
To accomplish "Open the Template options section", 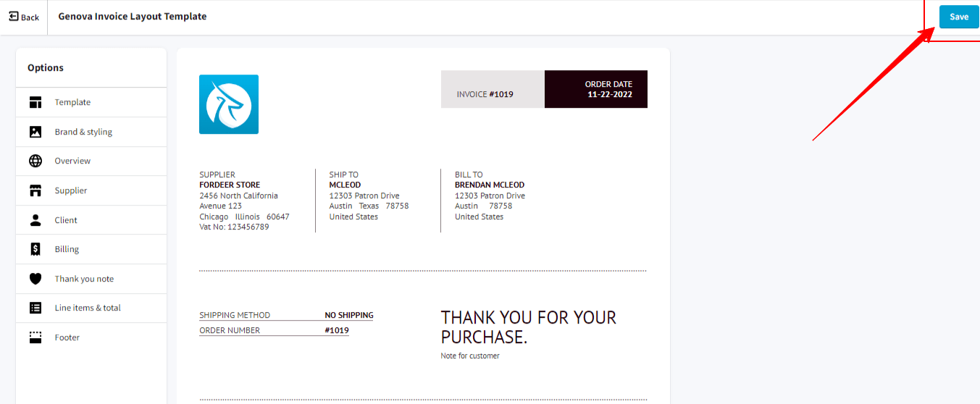I will click(91, 102).
